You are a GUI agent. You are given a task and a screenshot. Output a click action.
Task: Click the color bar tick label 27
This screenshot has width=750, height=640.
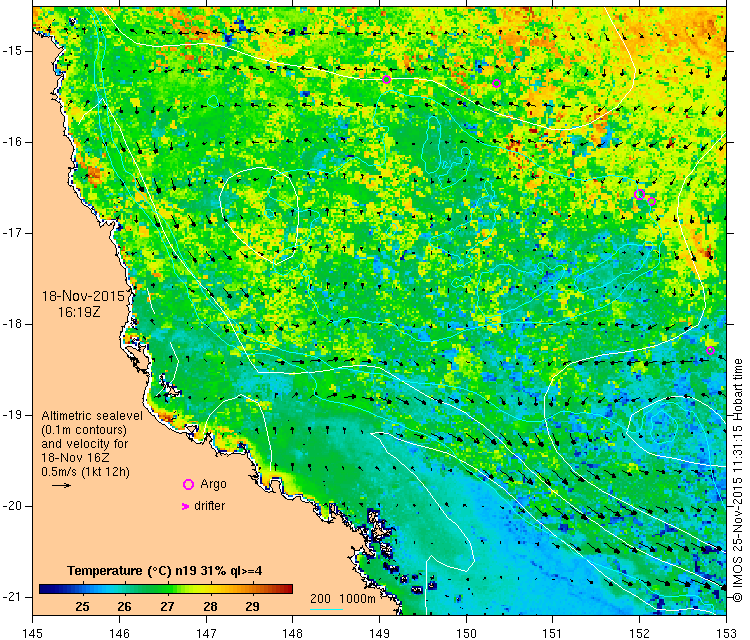pos(167,607)
